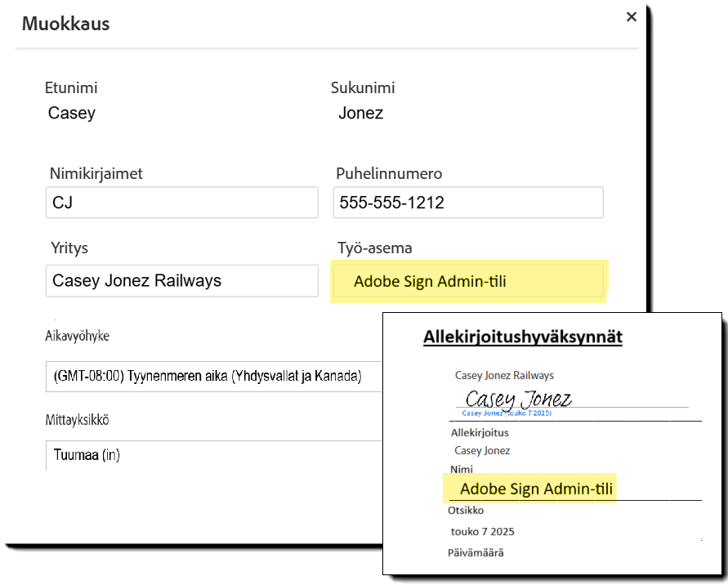Edit the Yritys field Casey Jonez Railways

click(x=182, y=280)
